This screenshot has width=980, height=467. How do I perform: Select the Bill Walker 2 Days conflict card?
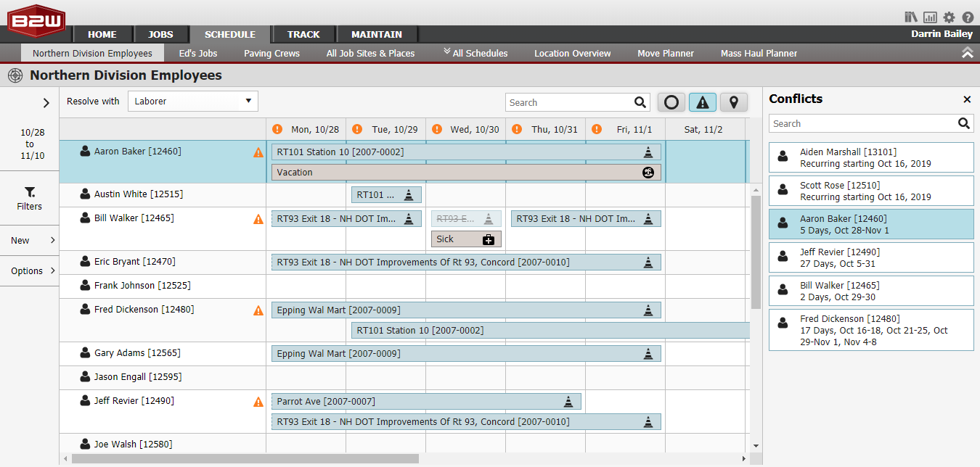(871, 291)
